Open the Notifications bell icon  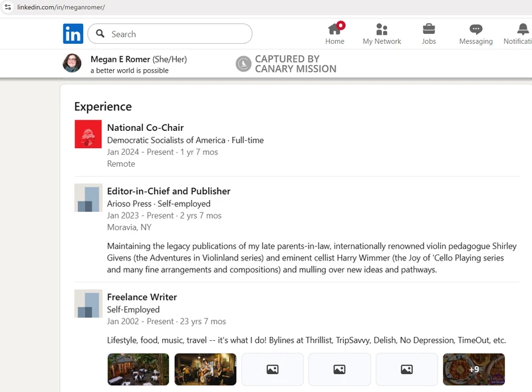click(x=523, y=29)
